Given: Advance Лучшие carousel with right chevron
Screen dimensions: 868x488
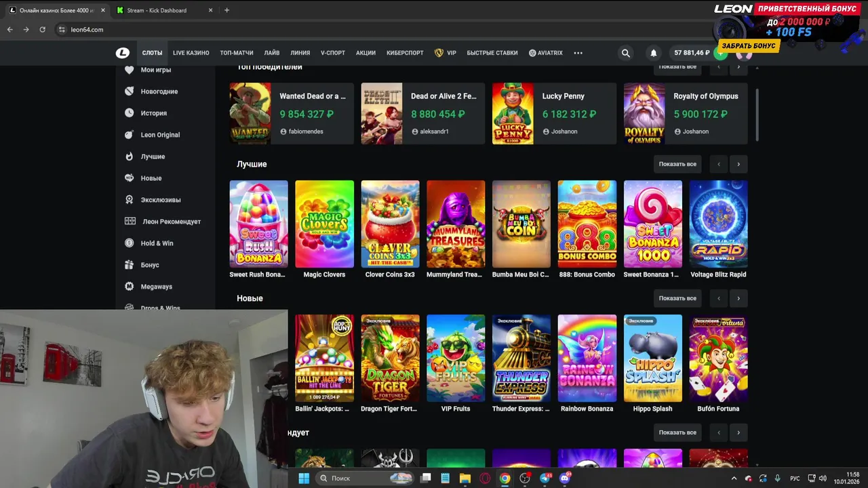Looking at the screenshot, I should pyautogui.click(x=738, y=164).
